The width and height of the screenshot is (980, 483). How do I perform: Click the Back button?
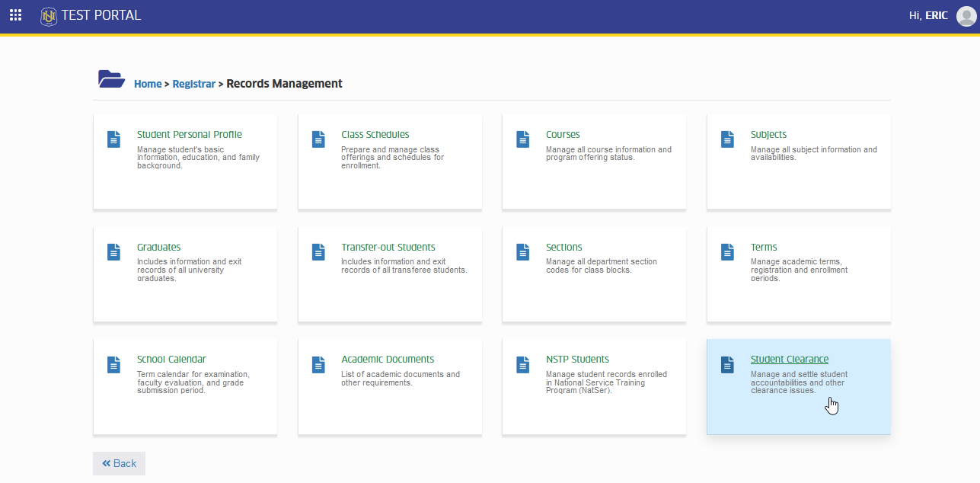pyautogui.click(x=119, y=463)
